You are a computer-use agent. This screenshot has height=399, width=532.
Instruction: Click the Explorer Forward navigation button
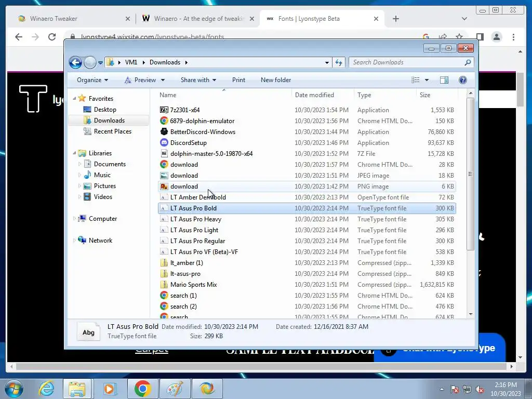[90, 62]
